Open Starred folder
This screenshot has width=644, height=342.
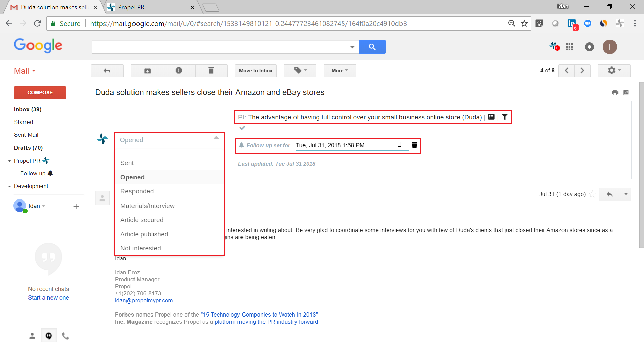[23, 122]
